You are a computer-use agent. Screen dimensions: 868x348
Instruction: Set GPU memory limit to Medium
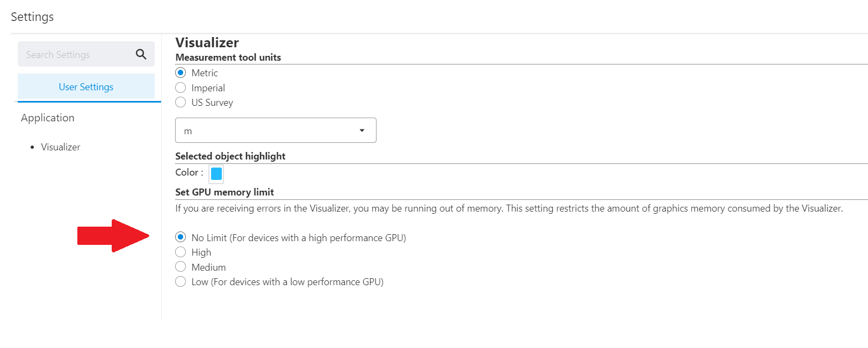[180, 267]
